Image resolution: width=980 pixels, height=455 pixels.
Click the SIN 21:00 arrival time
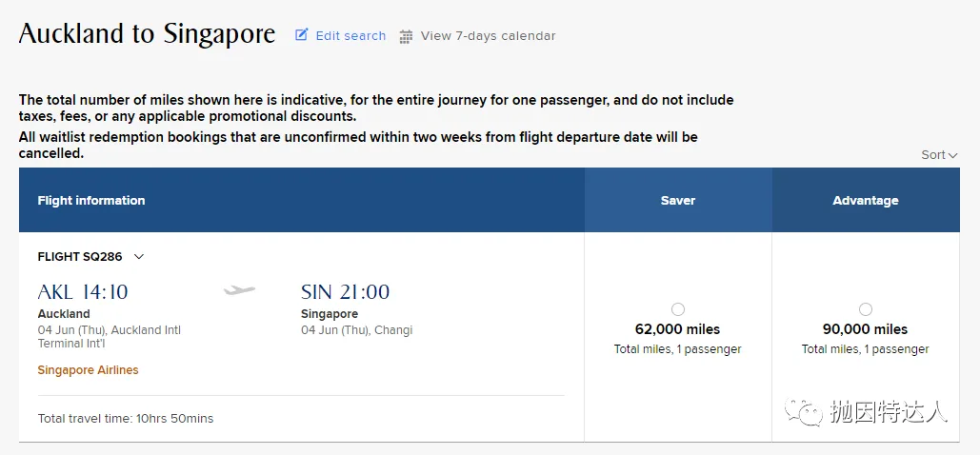click(345, 292)
